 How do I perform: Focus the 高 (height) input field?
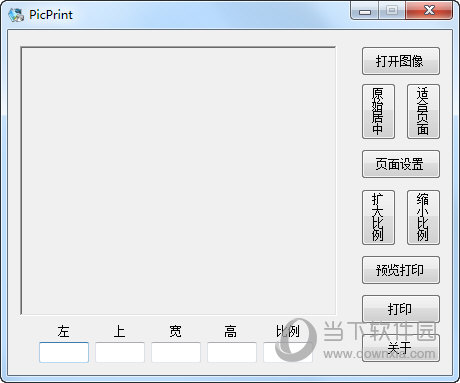pos(232,352)
